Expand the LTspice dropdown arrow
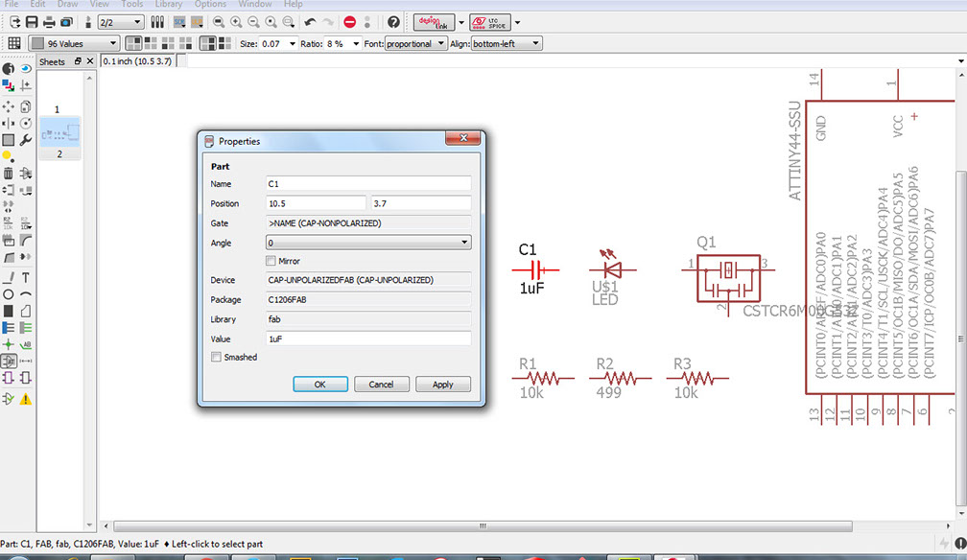Image resolution: width=967 pixels, height=560 pixels. tap(517, 23)
